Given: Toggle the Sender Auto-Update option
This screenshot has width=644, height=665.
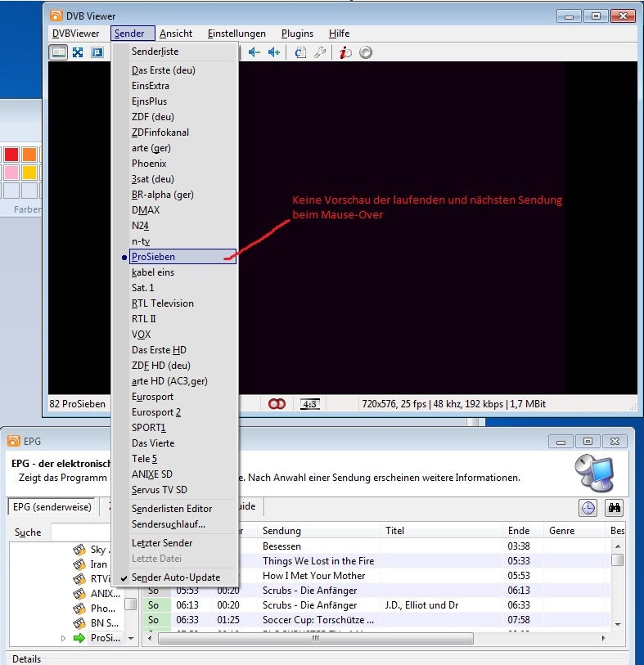Looking at the screenshot, I should pyautogui.click(x=175, y=577).
